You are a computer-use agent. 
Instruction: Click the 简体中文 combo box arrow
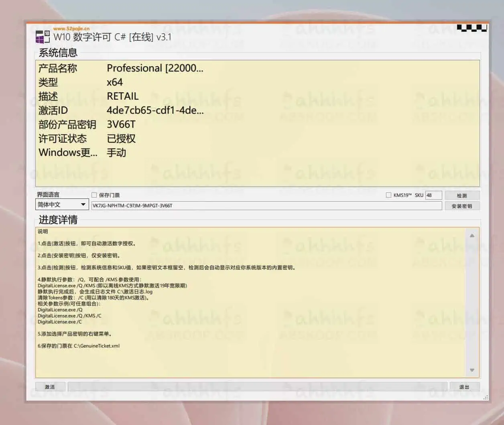[83, 204]
